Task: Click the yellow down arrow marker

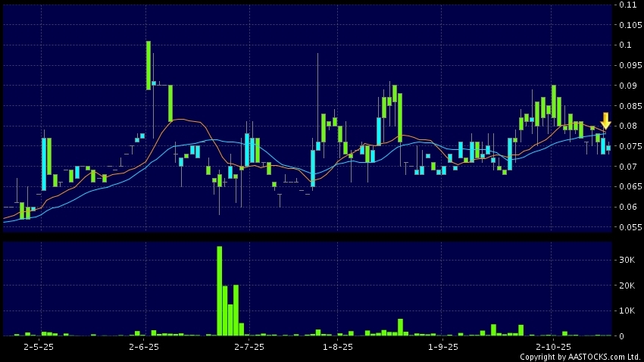Action: click(605, 120)
